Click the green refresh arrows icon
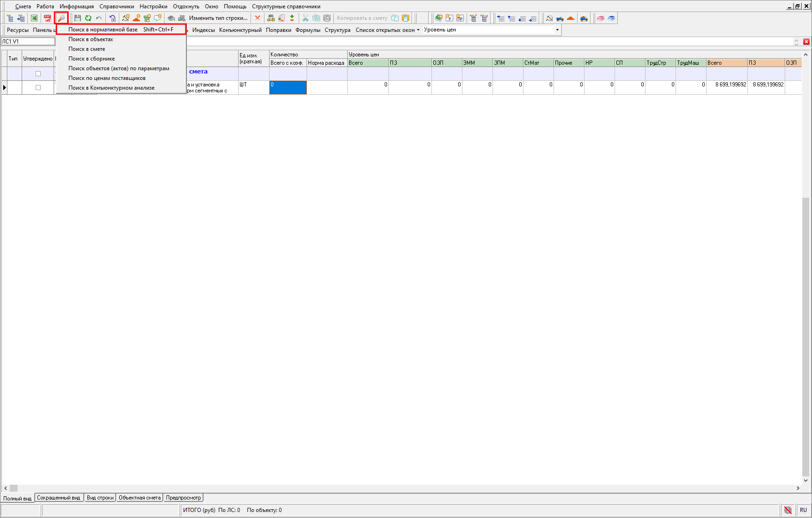The height and width of the screenshot is (518, 812). click(x=88, y=18)
